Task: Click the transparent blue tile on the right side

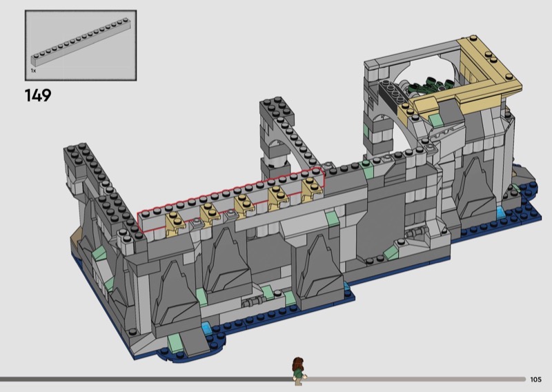Action: coord(501,209)
